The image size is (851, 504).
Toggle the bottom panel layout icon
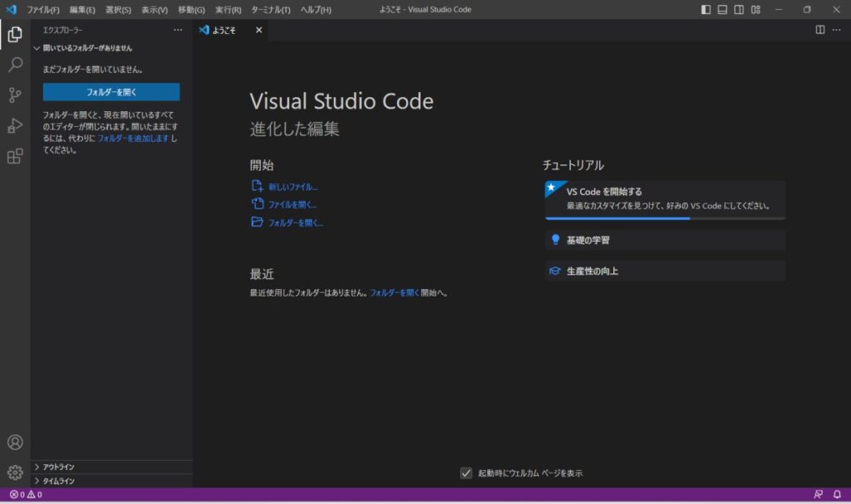pos(721,8)
